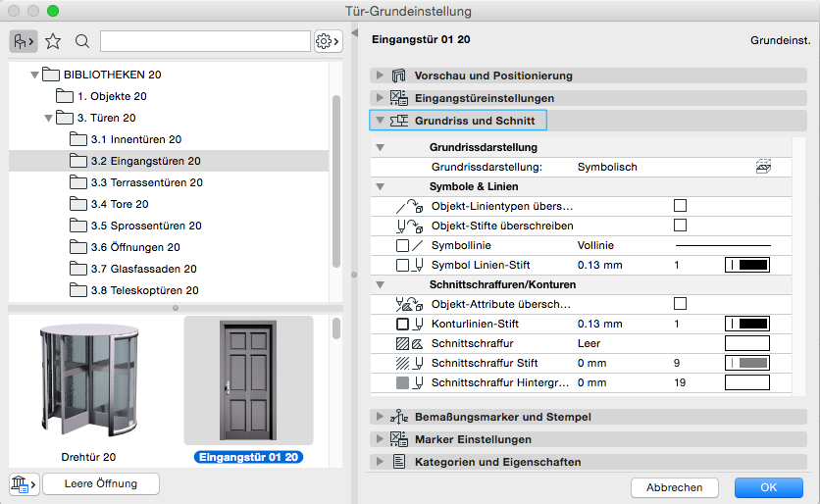
Task: Open the library settings gear menu
Action: click(328, 41)
